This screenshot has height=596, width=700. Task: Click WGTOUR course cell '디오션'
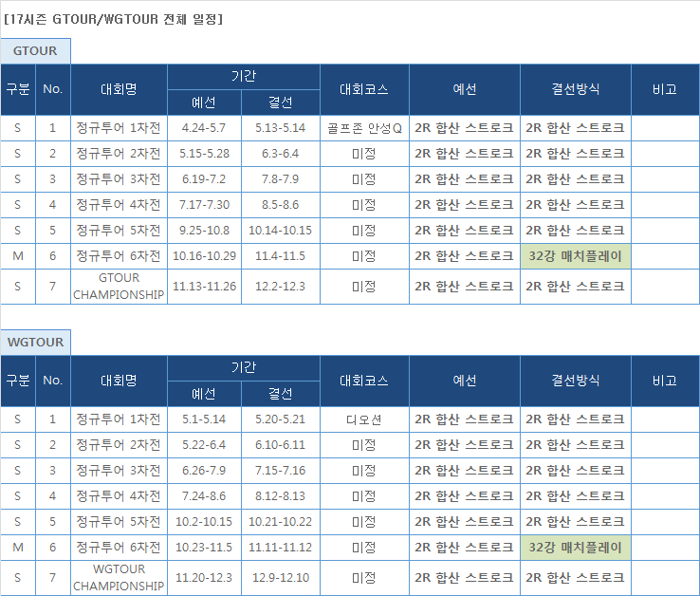tap(364, 419)
